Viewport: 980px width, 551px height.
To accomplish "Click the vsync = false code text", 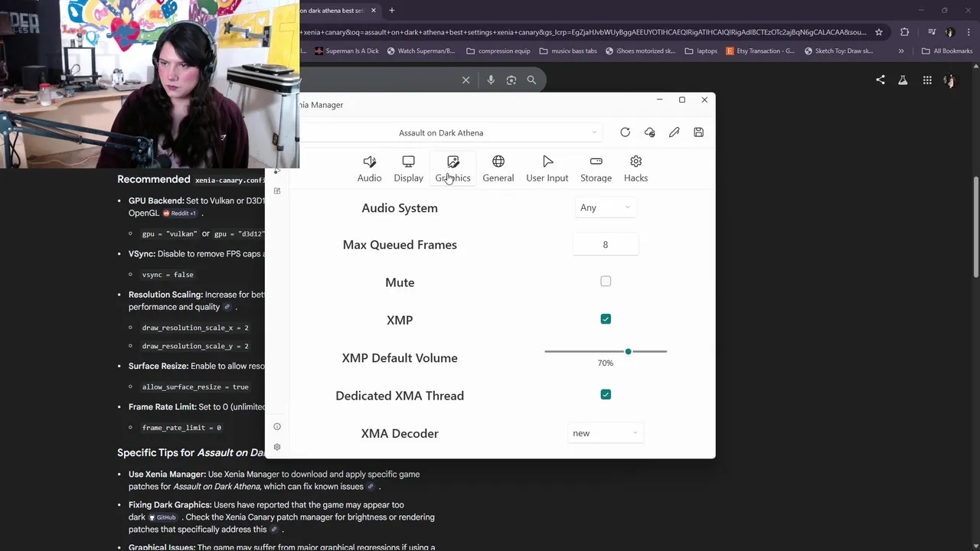I will 168,275.
